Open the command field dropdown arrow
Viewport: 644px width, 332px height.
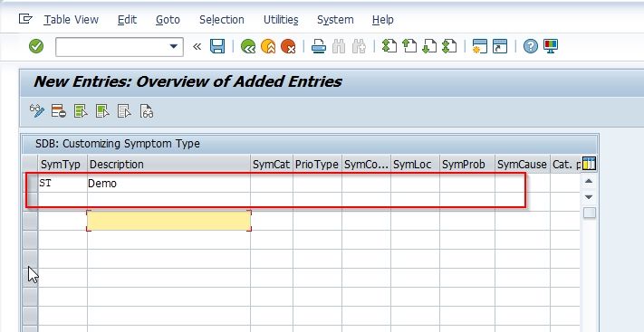[174, 46]
